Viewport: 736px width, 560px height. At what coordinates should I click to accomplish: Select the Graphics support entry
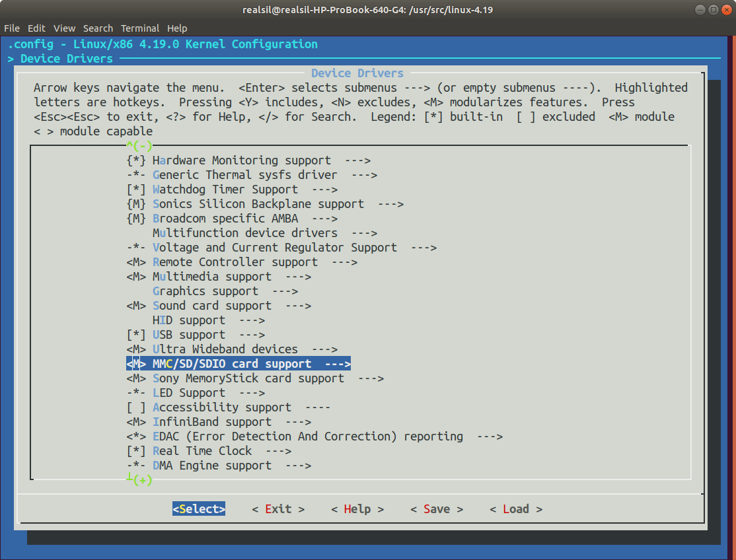click(205, 291)
